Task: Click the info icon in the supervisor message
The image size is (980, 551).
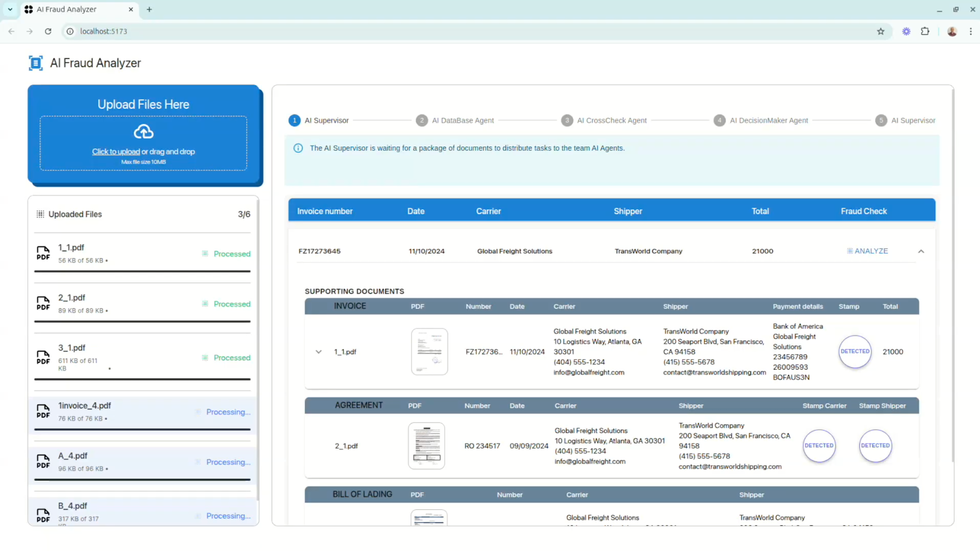Action: (x=298, y=148)
